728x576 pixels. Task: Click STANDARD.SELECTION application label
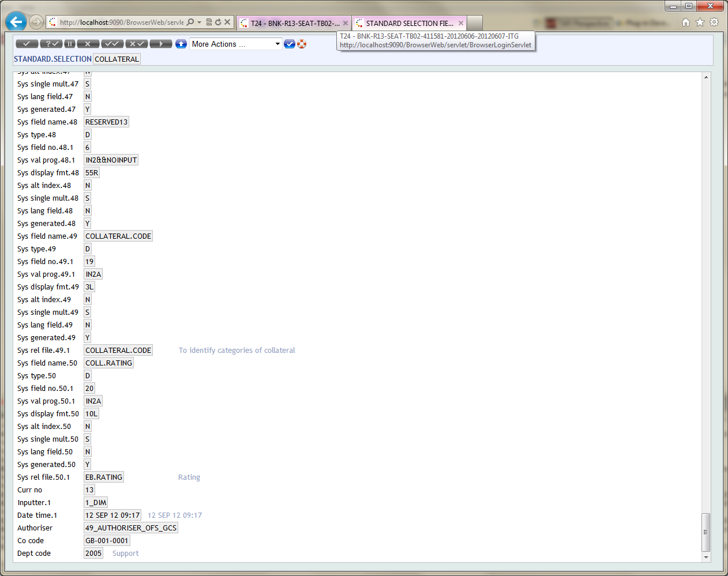(52, 59)
